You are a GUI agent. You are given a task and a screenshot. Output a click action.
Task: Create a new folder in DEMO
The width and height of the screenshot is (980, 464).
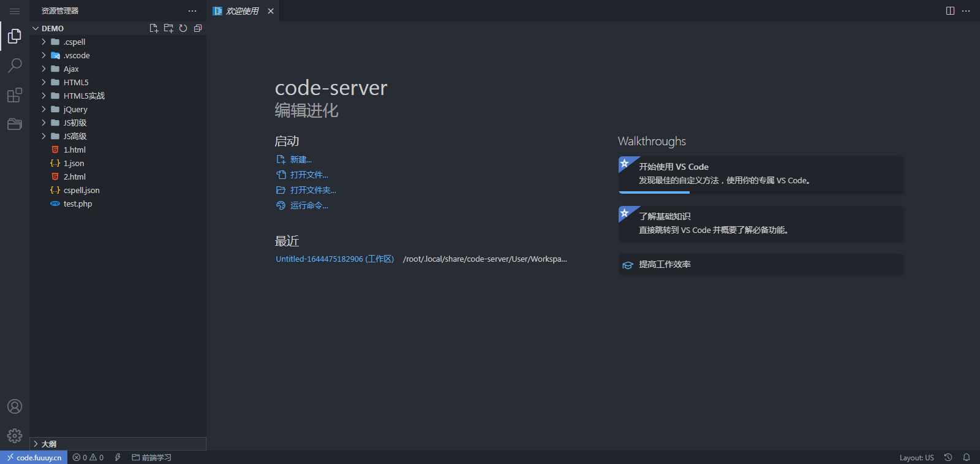point(168,28)
